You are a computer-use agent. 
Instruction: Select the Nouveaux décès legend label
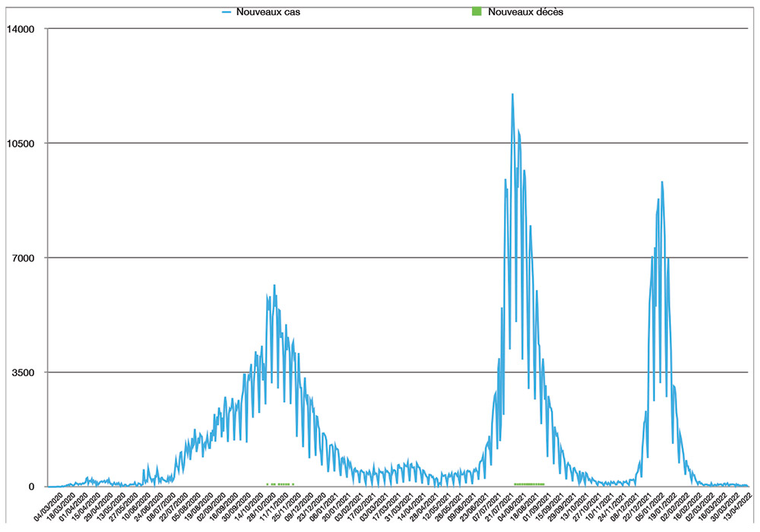point(525,12)
